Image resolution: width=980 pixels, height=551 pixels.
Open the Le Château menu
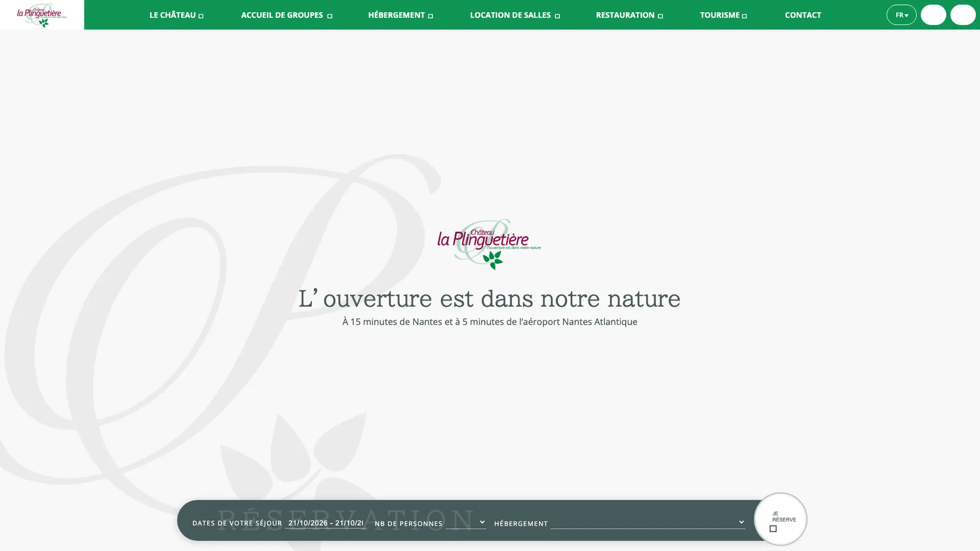[176, 15]
